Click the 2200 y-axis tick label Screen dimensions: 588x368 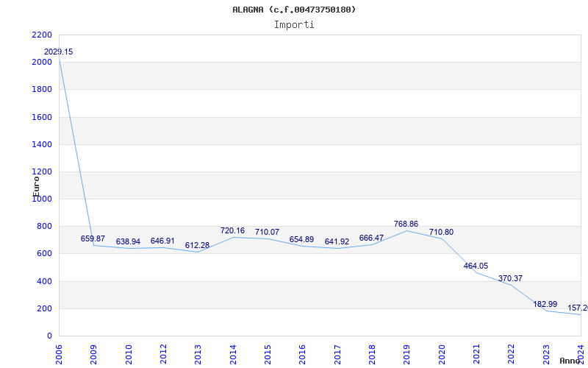pyautogui.click(x=42, y=35)
